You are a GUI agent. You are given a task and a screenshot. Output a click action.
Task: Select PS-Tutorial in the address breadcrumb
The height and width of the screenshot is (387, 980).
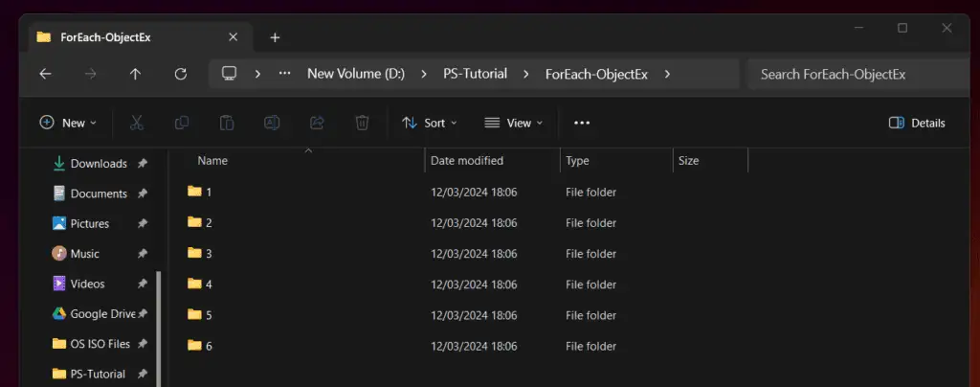475,74
